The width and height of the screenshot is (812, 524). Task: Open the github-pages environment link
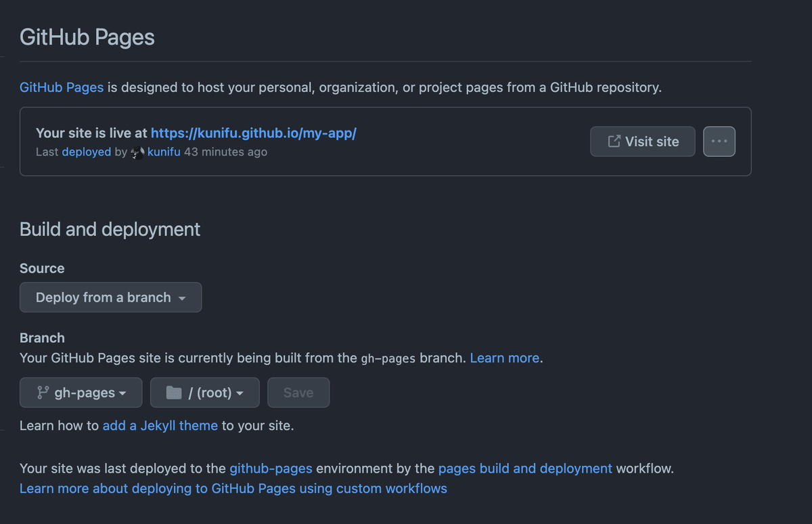pos(271,468)
